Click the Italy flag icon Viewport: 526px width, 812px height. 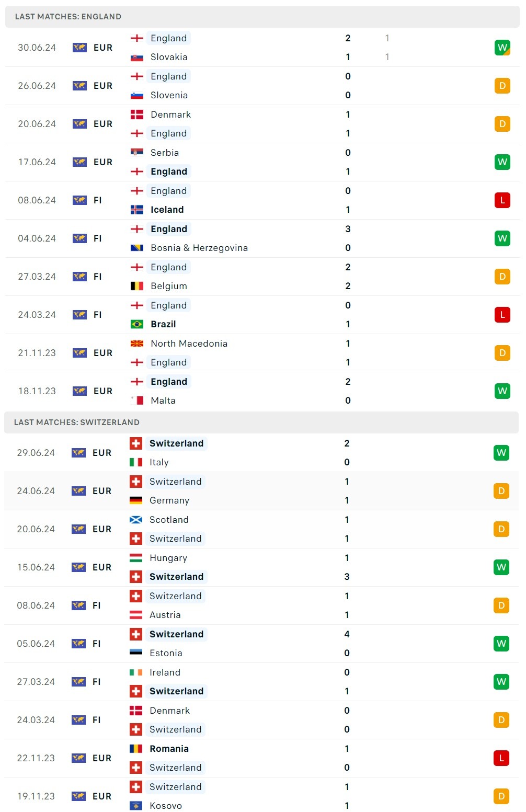pyautogui.click(x=136, y=462)
